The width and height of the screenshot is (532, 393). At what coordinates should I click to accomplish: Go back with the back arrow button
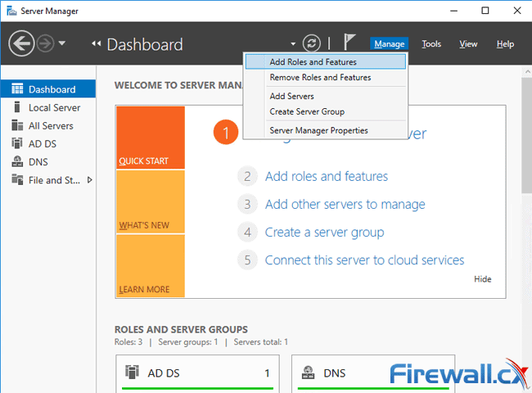(21, 43)
